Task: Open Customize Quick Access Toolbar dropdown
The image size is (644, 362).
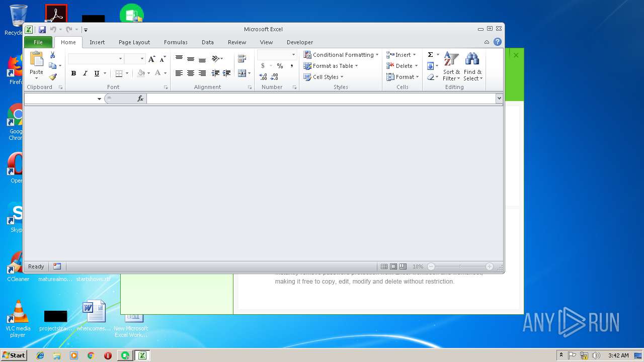Action: coord(86,30)
